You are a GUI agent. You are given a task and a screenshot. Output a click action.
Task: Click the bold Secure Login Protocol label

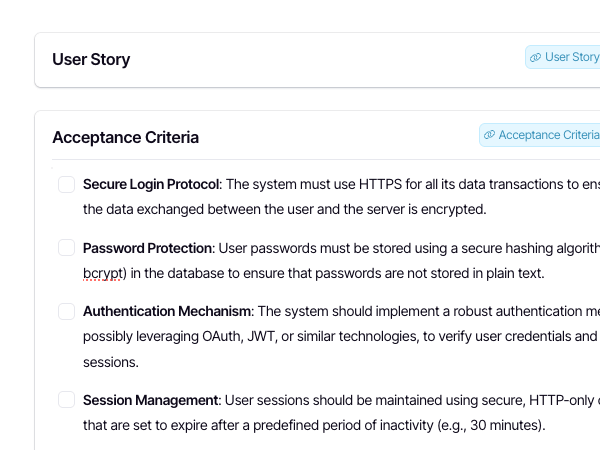tap(152, 184)
